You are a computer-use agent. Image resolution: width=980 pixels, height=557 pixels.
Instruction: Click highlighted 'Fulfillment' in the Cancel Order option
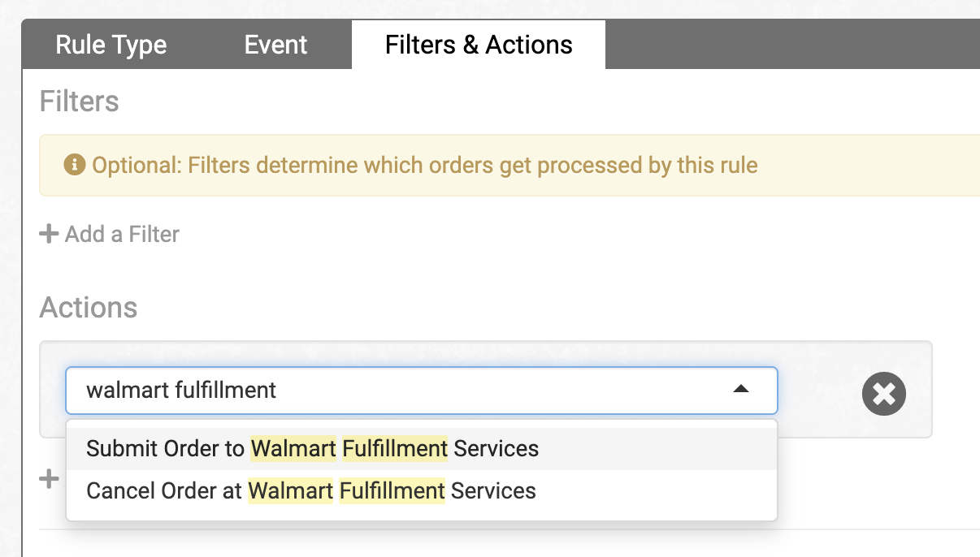click(392, 490)
